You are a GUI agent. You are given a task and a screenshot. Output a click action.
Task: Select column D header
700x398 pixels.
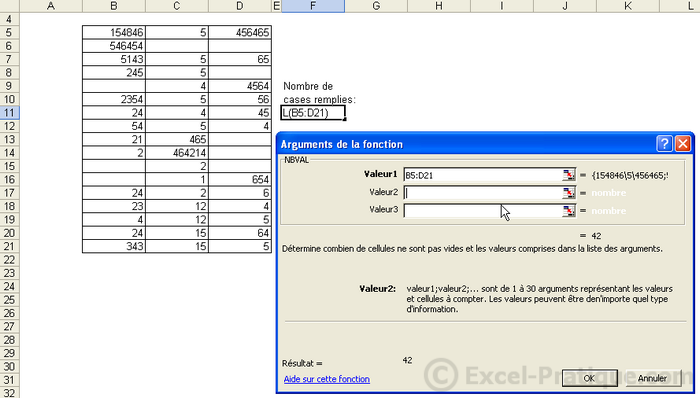coord(240,6)
